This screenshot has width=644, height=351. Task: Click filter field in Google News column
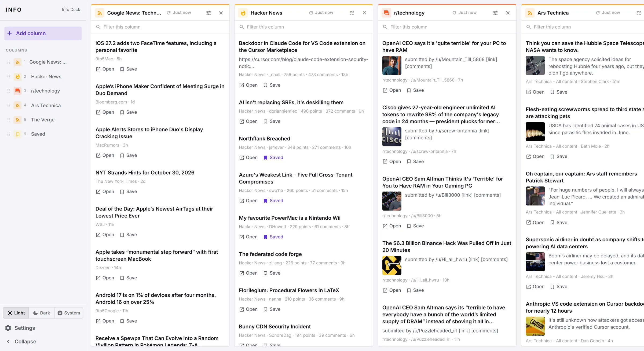160,27
